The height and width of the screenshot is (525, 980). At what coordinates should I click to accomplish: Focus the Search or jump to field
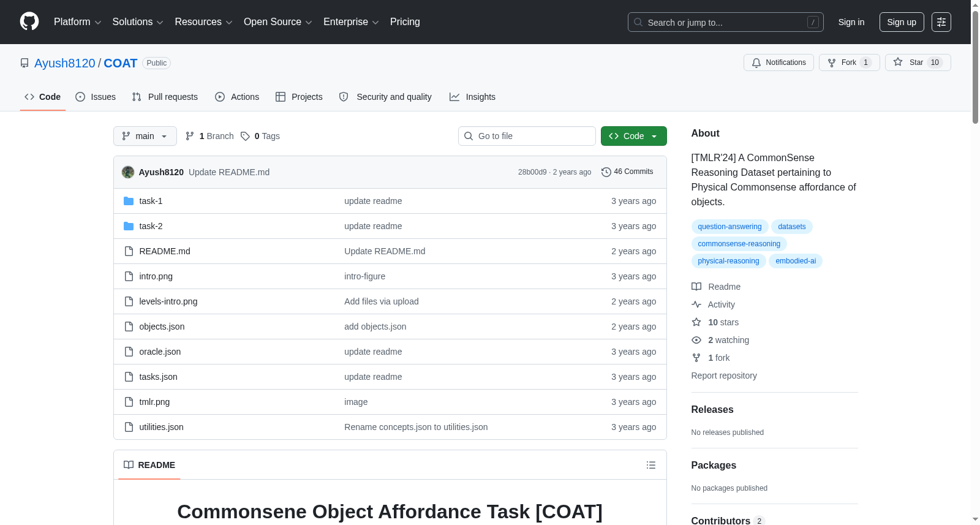click(x=726, y=22)
